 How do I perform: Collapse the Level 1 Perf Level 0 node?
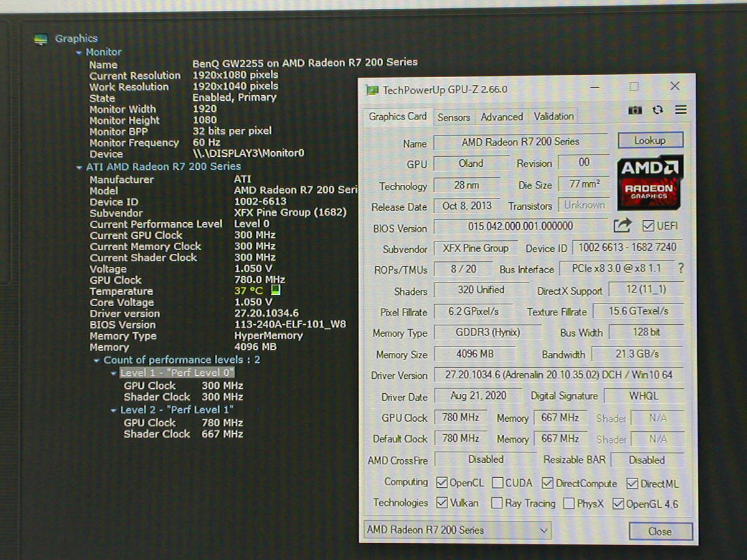(113, 373)
